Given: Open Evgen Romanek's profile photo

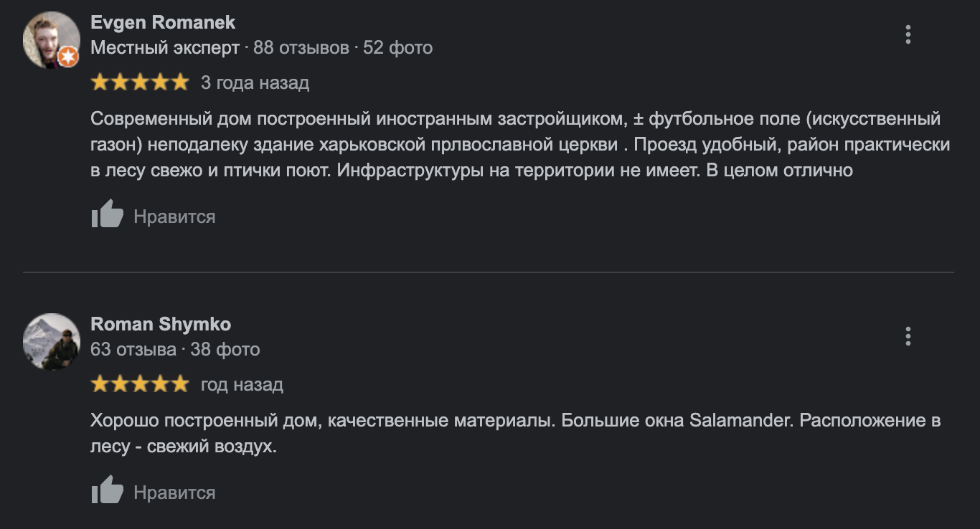Looking at the screenshot, I should 49,39.
